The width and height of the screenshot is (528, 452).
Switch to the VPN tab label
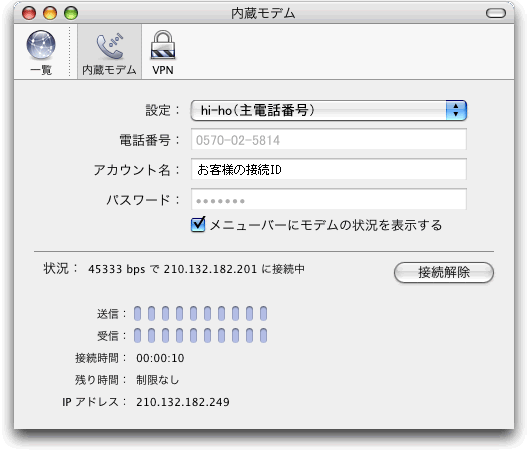tap(163, 70)
